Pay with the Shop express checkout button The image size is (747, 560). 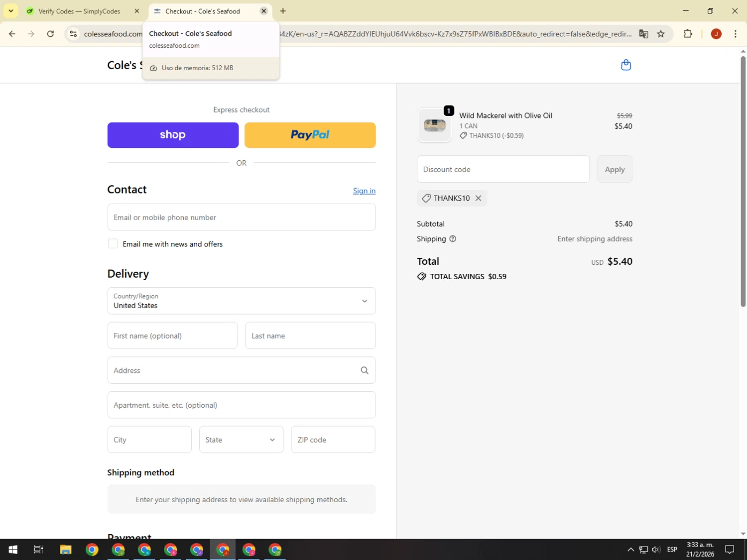click(x=173, y=135)
